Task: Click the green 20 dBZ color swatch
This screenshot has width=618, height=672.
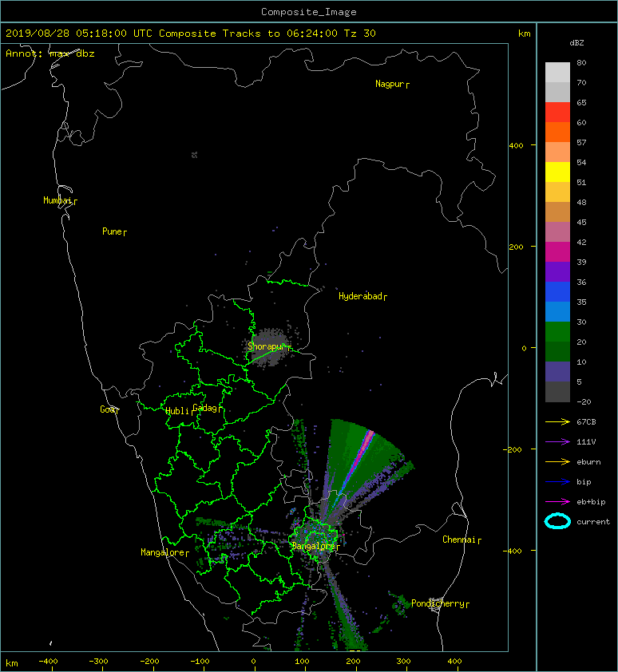Action: coord(557,332)
